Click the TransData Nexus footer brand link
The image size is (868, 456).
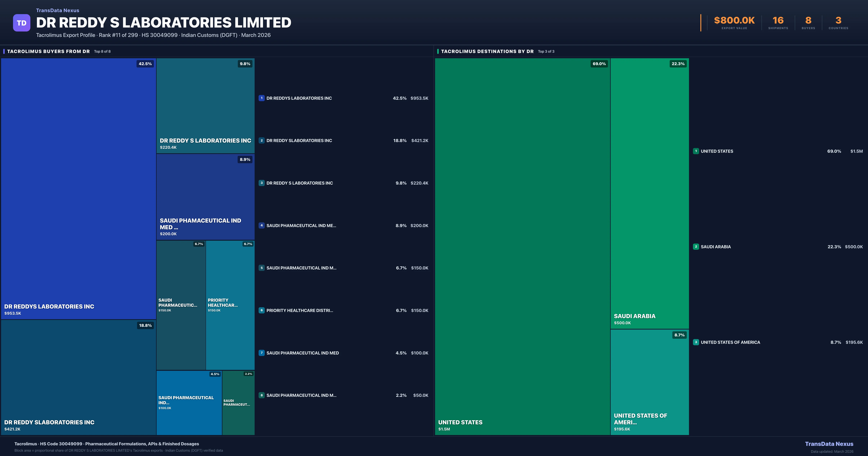pyautogui.click(x=829, y=444)
